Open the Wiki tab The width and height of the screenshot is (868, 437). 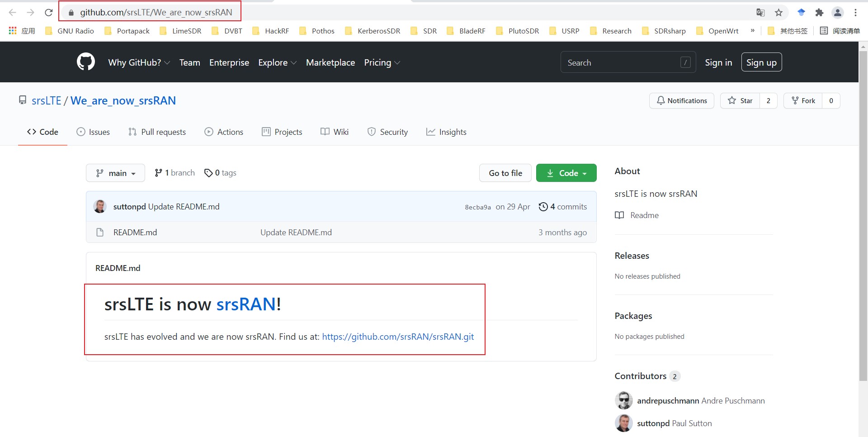pyautogui.click(x=335, y=132)
